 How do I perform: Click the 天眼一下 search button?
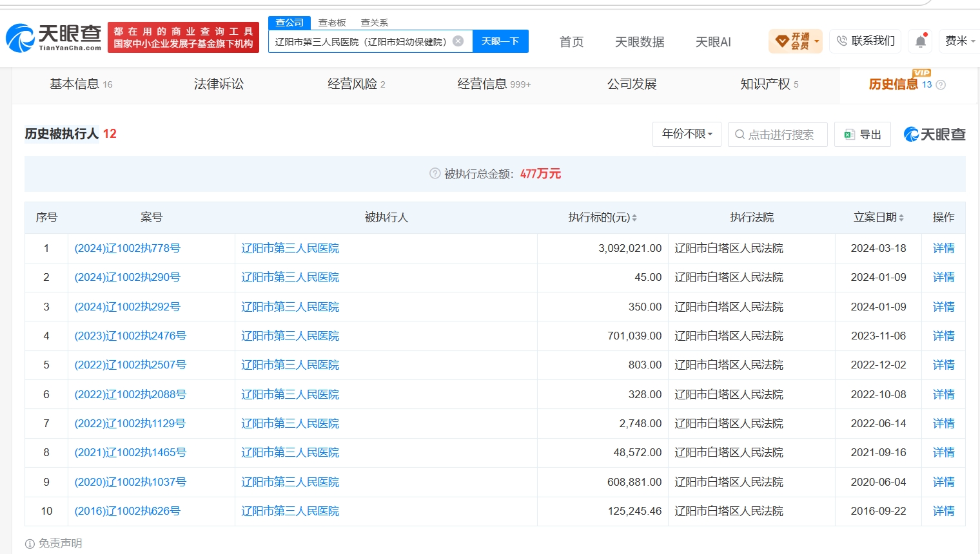(x=500, y=41)
